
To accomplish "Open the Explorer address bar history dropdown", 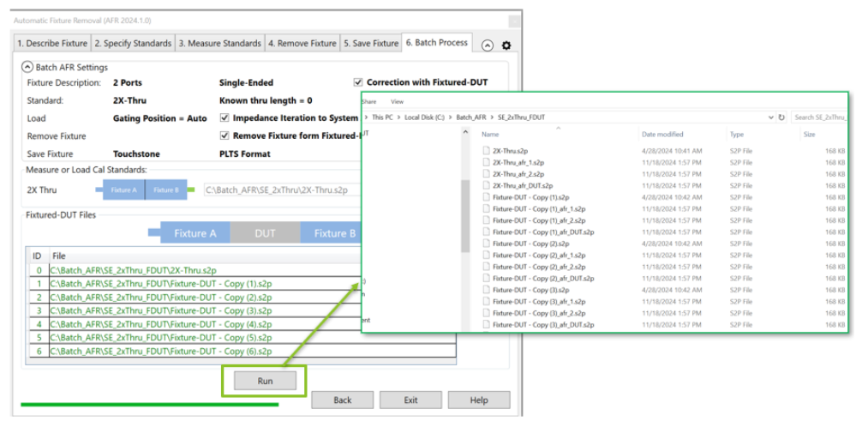I will pos(769,117).
